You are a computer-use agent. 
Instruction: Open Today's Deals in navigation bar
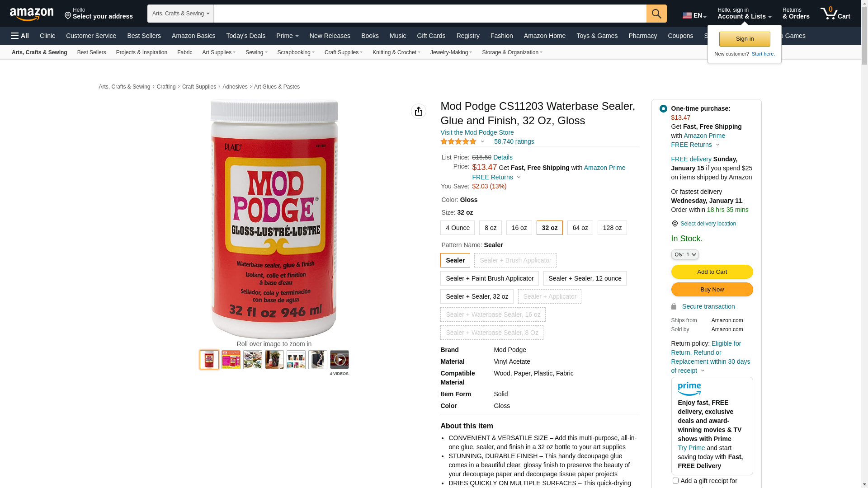point(245,36)
